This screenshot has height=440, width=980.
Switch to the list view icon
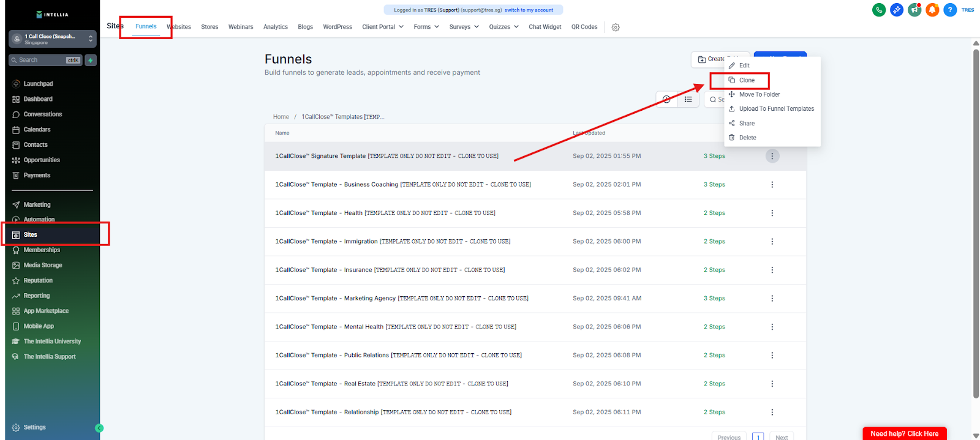pyautogui.click(x=688, y=99)
